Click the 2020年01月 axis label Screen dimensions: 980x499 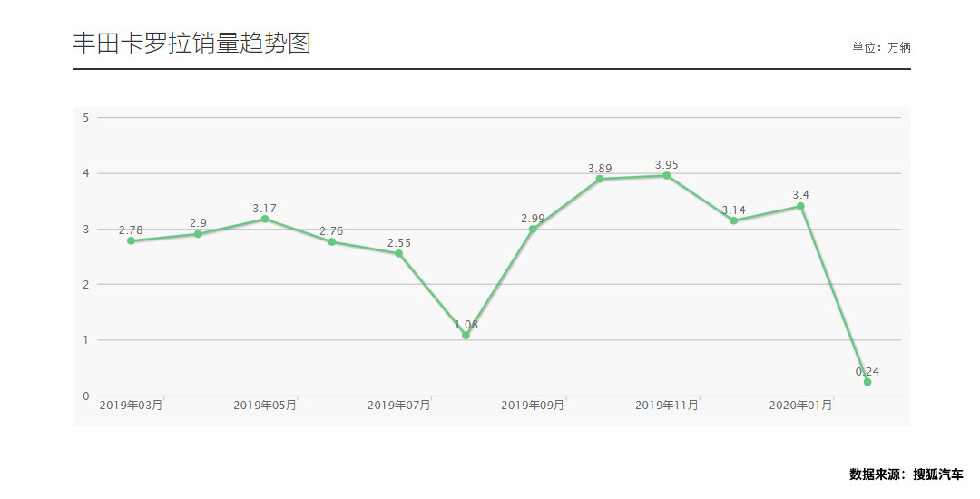800,406
